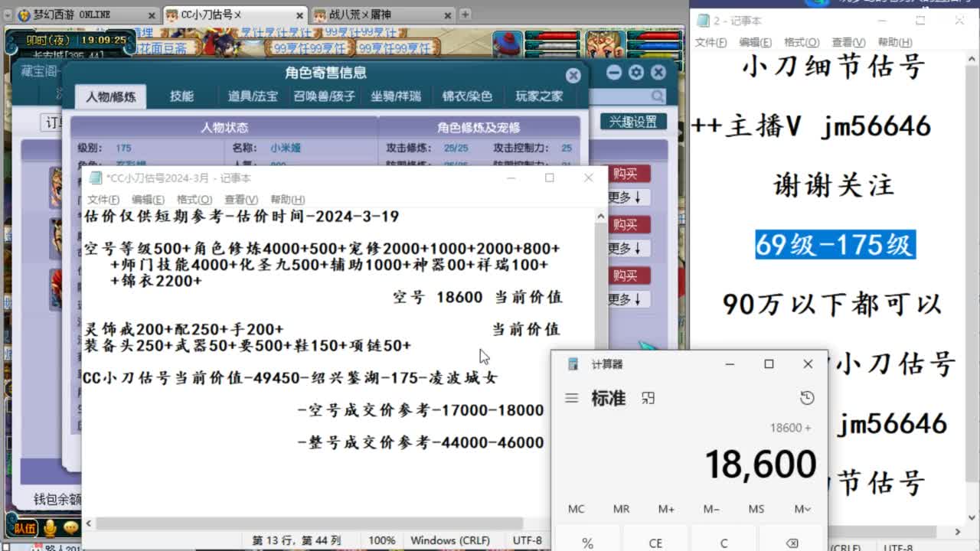Switch to the 坐骑/祥瑞 tab

click(396, 96)
